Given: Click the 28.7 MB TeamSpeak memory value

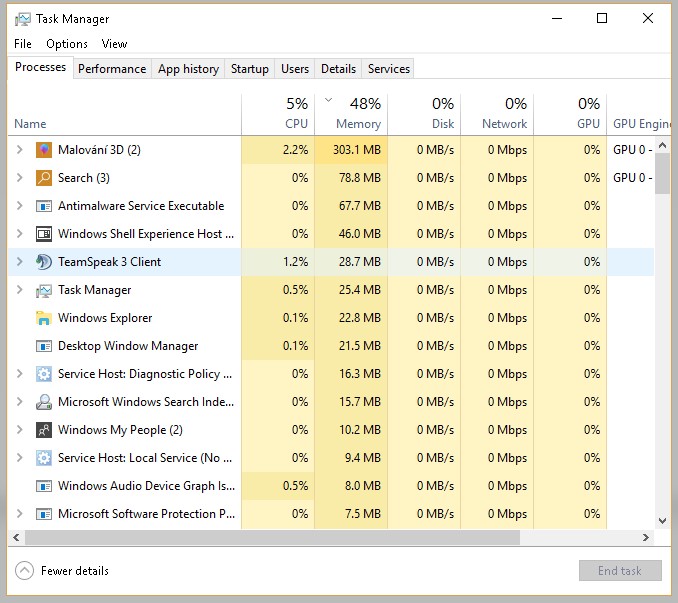Looking at the screenshot, I should click(x=360, y=262).
